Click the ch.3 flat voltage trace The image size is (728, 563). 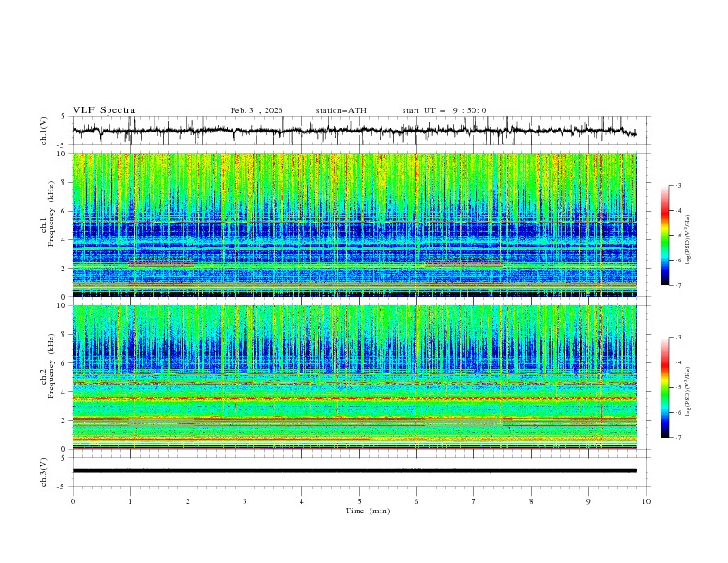coord(354,471)
